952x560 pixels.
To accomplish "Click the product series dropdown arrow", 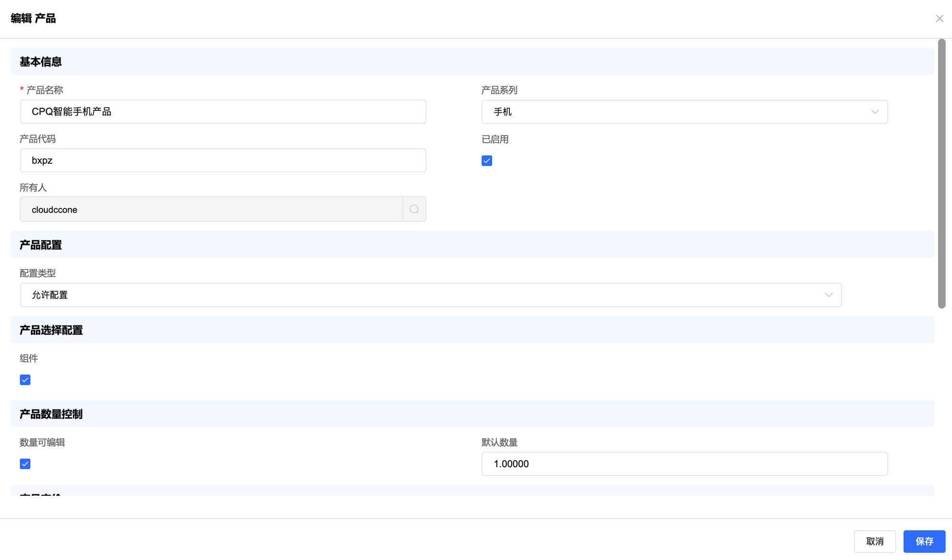I will tap(874, 112).
